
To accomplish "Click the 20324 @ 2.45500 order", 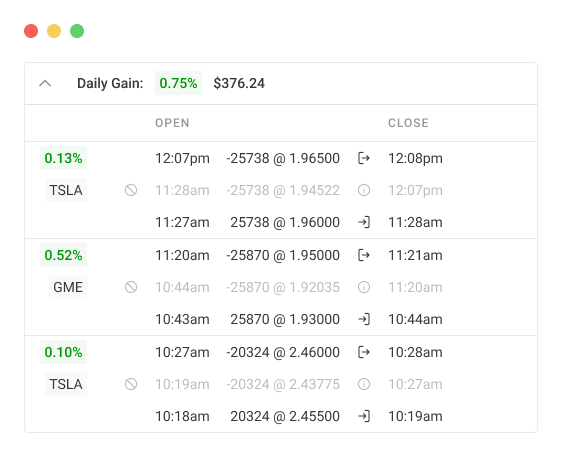I will (285, 416).
